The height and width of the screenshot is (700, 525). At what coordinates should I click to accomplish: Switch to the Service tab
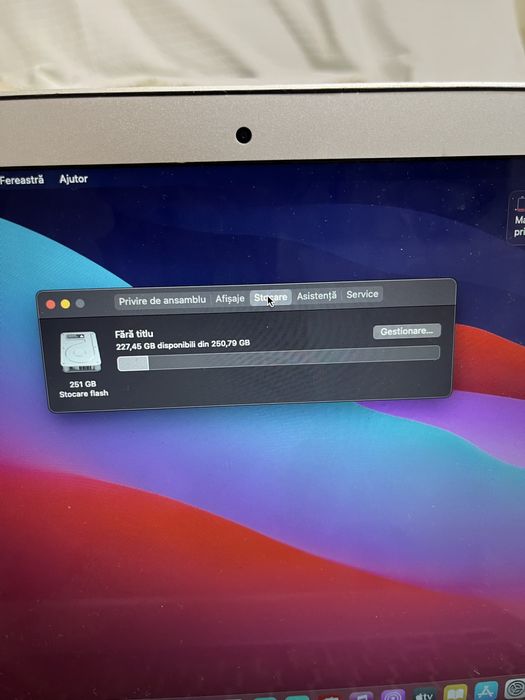click(x=362, y=294)
